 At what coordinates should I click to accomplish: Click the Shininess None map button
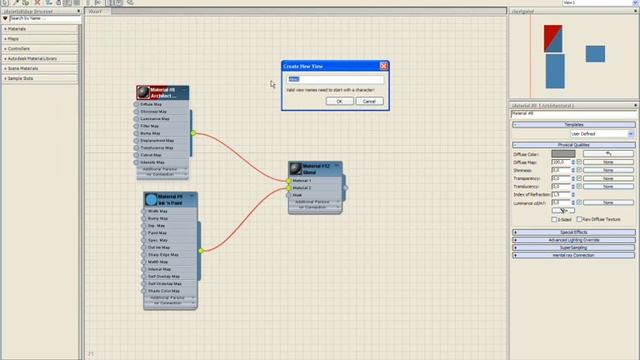click(608, 170)
